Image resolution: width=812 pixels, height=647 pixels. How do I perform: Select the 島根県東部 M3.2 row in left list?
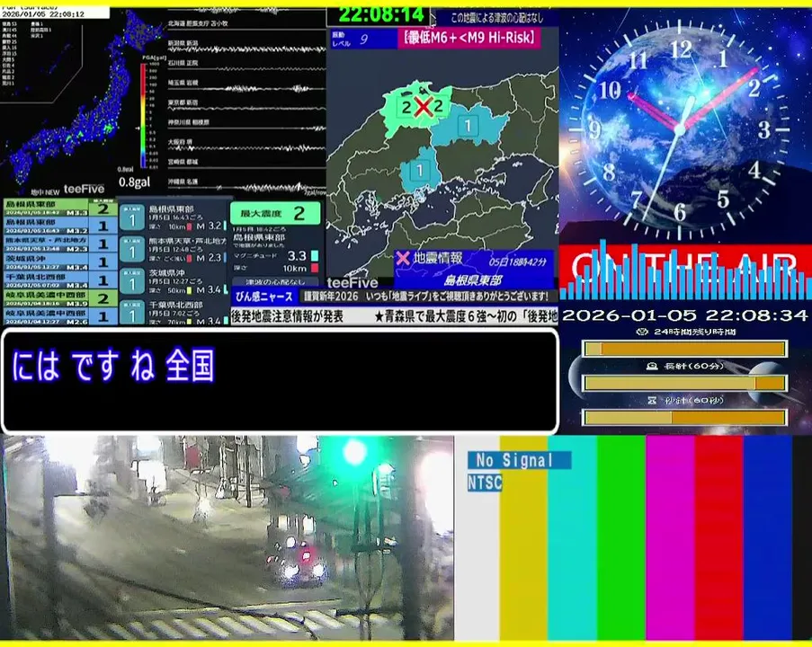coord(60,226)
